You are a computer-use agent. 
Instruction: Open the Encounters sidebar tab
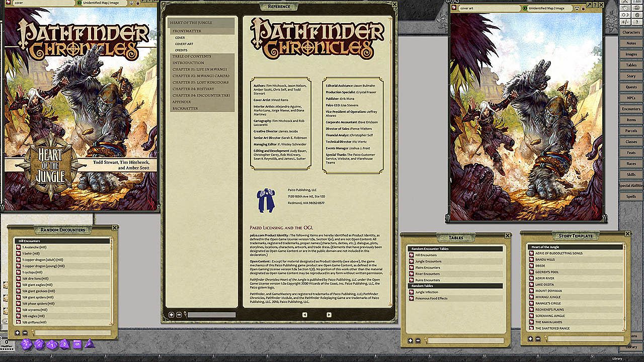pyautogui.click(x=631, y=109)
